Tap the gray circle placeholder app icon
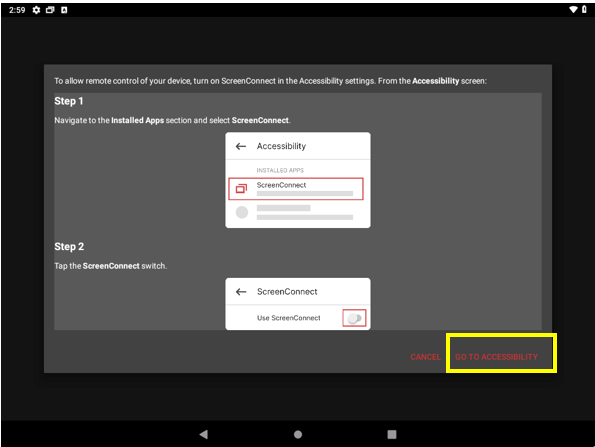The image size is (595, 447). click(242, 212)
